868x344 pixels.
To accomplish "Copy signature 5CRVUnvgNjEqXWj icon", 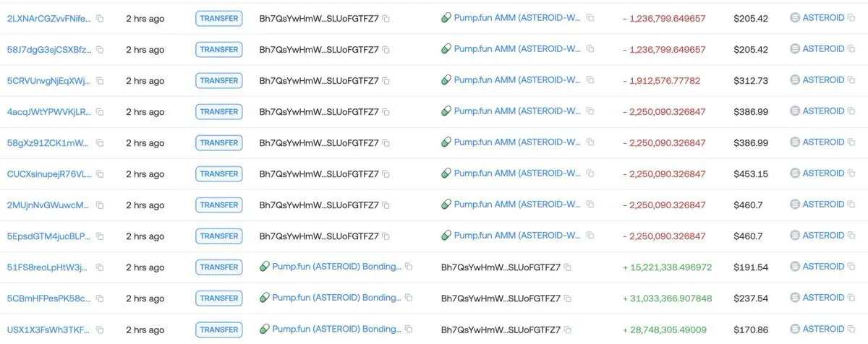I will click(x=100, y=81).
